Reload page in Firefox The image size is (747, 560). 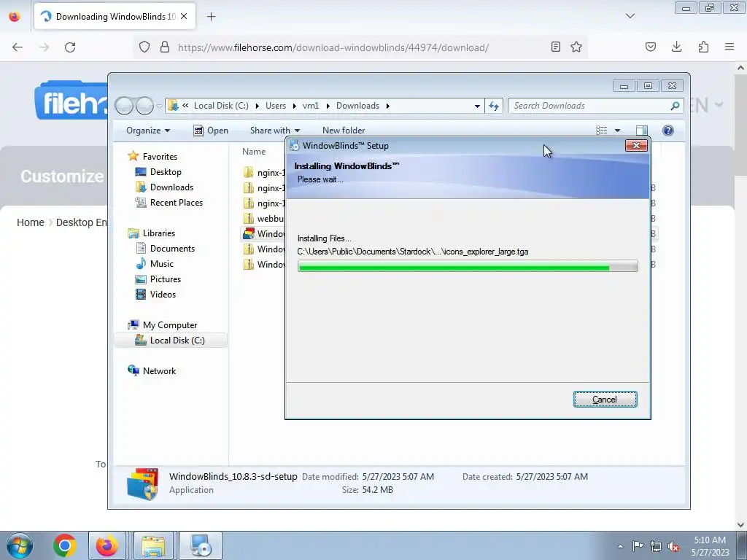(x=70, y=47)
